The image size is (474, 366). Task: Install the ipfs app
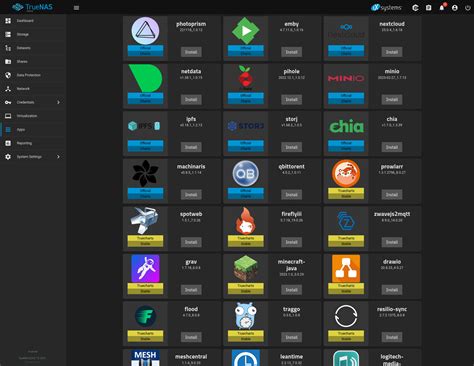pyautogui.click(x=191, y=147)
